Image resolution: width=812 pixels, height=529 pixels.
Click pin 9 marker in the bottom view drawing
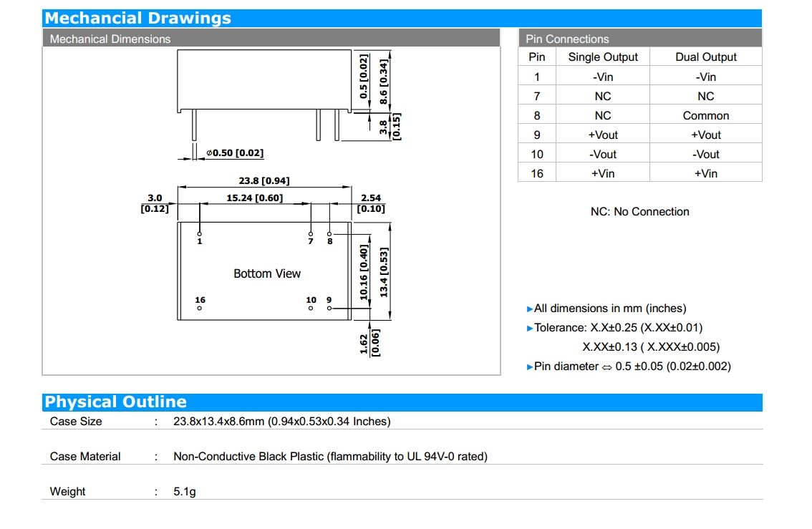click(329, 308)
